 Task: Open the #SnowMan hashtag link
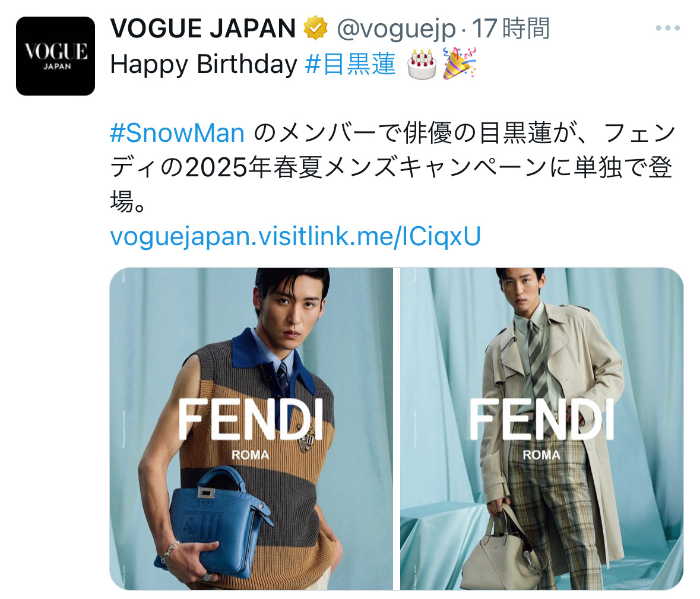pyautogui.click(x=178, y=133)
